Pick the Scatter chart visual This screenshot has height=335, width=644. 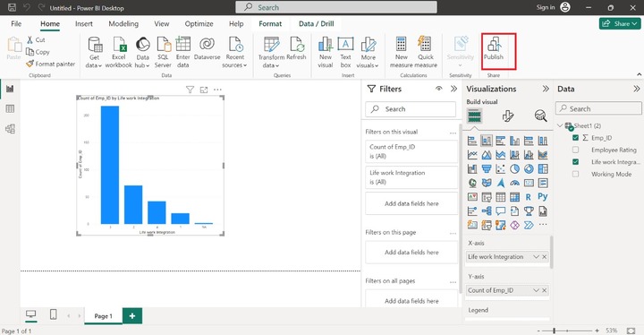pos(500,168)
